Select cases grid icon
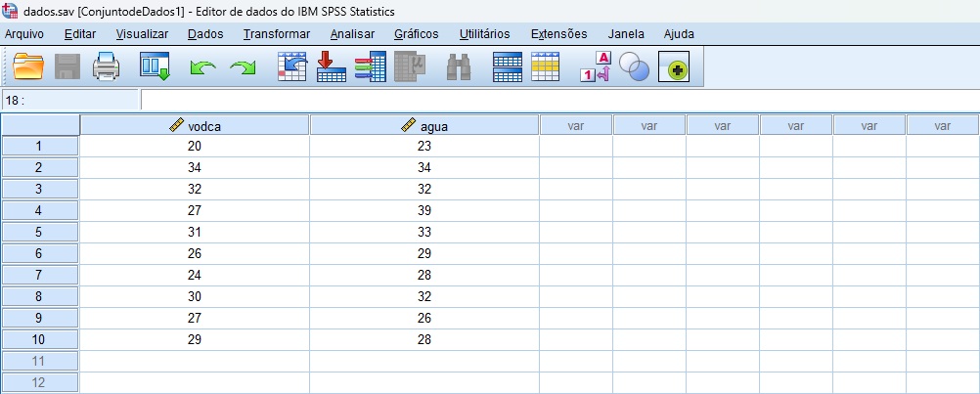The height and width of the screenshot is (394, 980). click(x=546, y=66)
